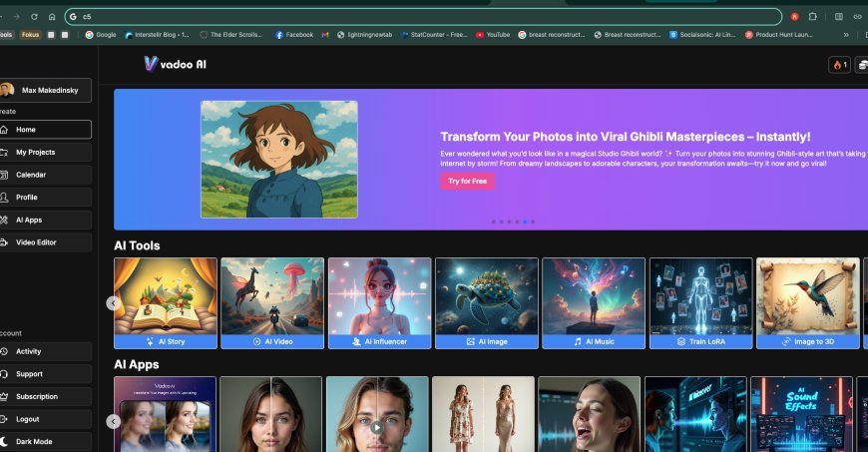The image size is (868, 452).
Task: Click the AI Story sparkle icon
Action: pos(150,342)
